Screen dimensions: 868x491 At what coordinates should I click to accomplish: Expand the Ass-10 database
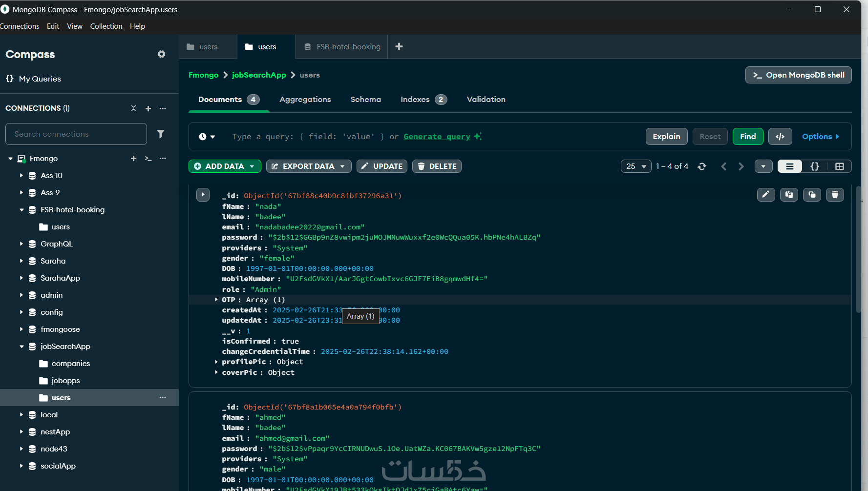(21, 175)
